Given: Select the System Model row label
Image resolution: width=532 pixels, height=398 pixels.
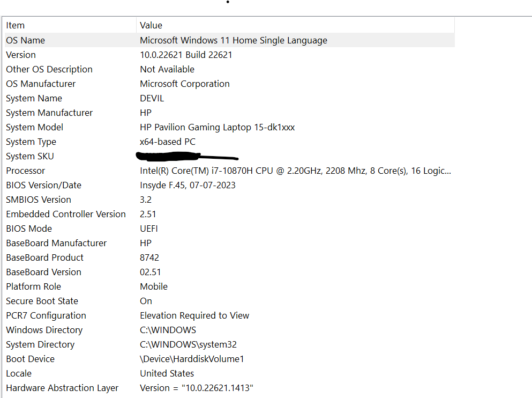Looking at the screenshot, I should (x=35, y=127).
